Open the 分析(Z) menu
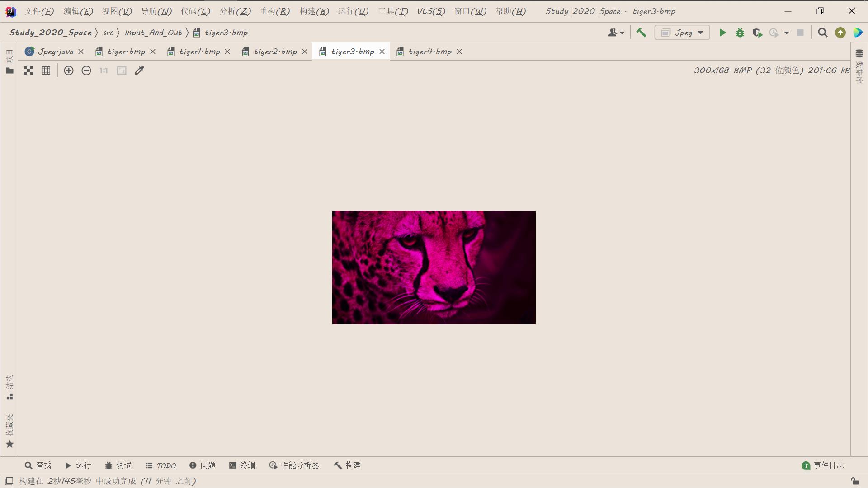This screenshot has height=488, width=868. click(235, 11)
